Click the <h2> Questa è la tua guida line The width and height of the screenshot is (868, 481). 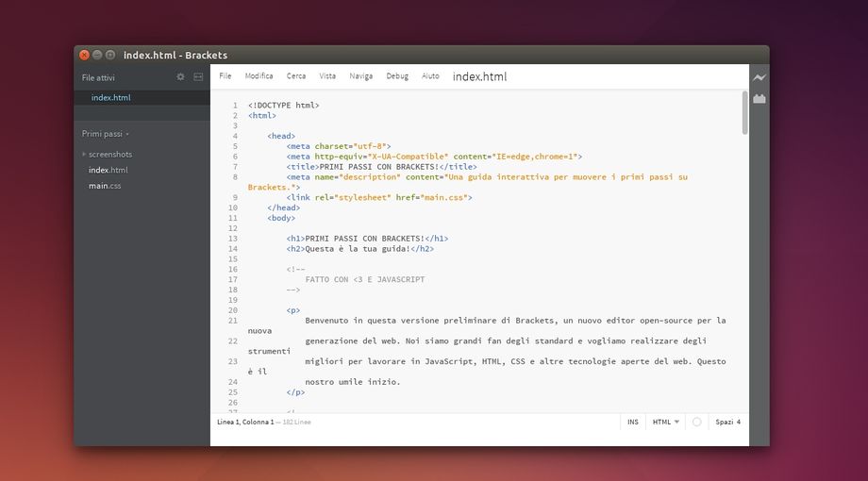pyautogui.click(x=359, y=249)
